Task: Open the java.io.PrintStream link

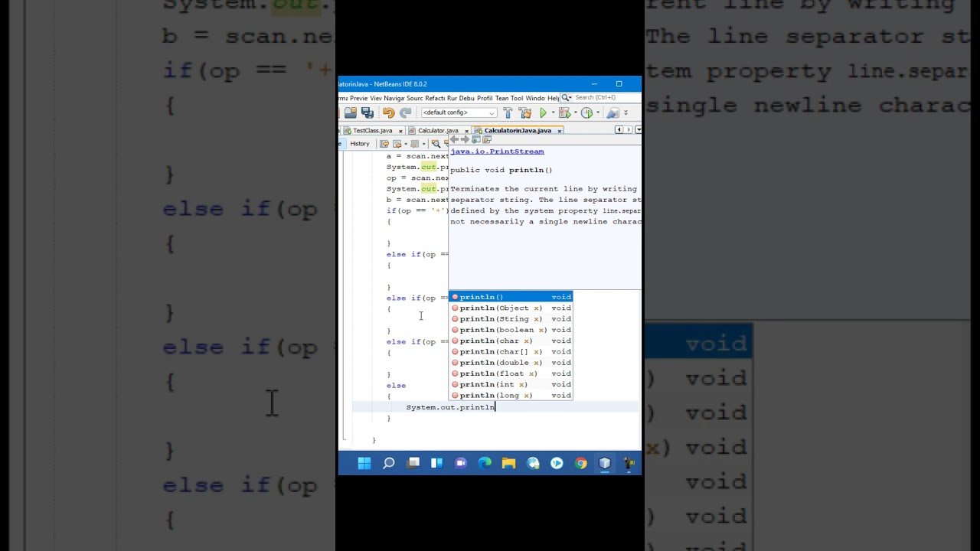Action: (x=497, y=152)
